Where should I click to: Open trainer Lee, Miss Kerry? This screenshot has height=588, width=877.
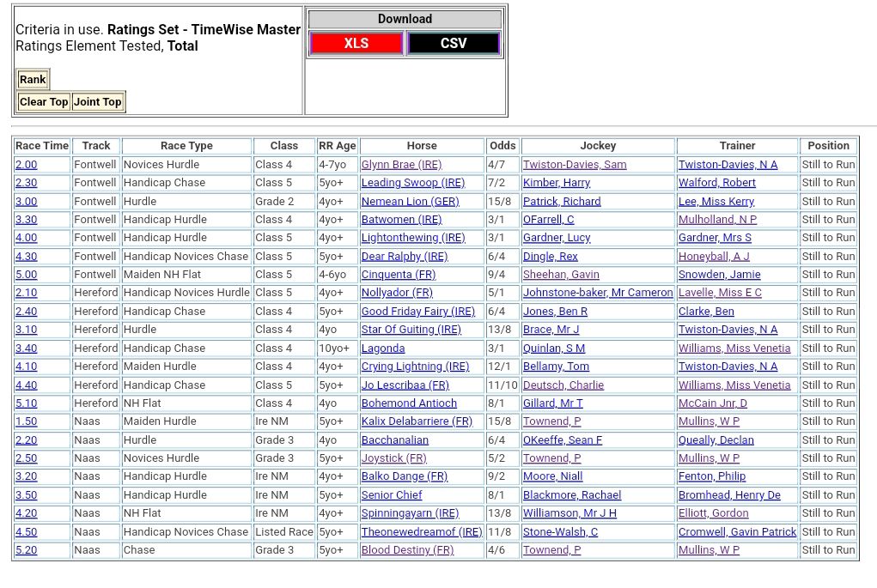click(716, 202)
